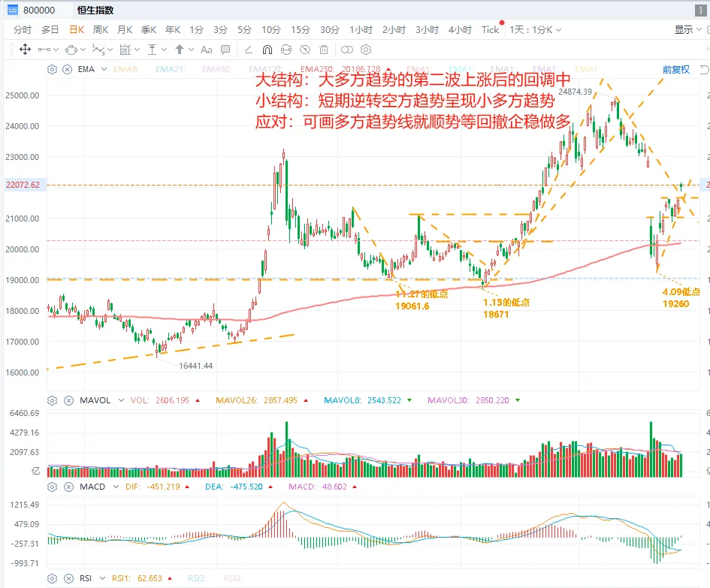The width and height of the screenshot is (710, 588).
Task: Switch to 周K weekly chart tab
Action: (101, 30)
